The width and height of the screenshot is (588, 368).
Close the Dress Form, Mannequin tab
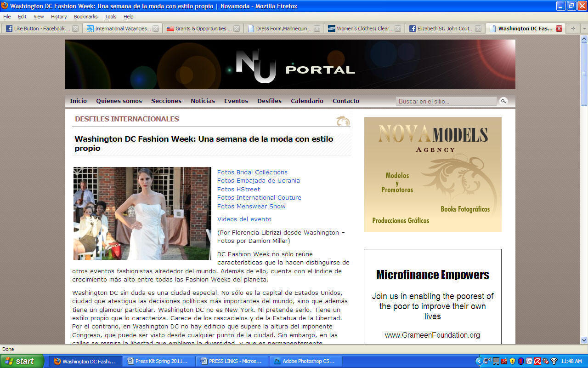pyautogui.click(x=317, y=29)
